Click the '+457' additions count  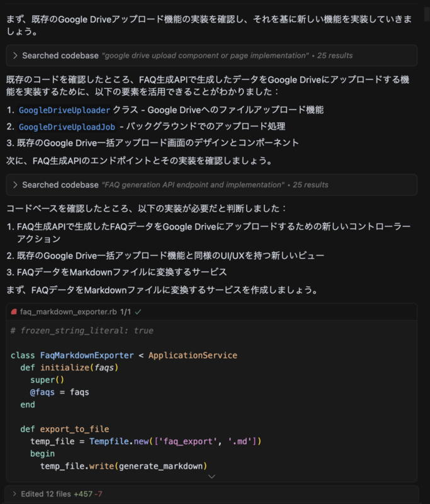pos(83,494)
